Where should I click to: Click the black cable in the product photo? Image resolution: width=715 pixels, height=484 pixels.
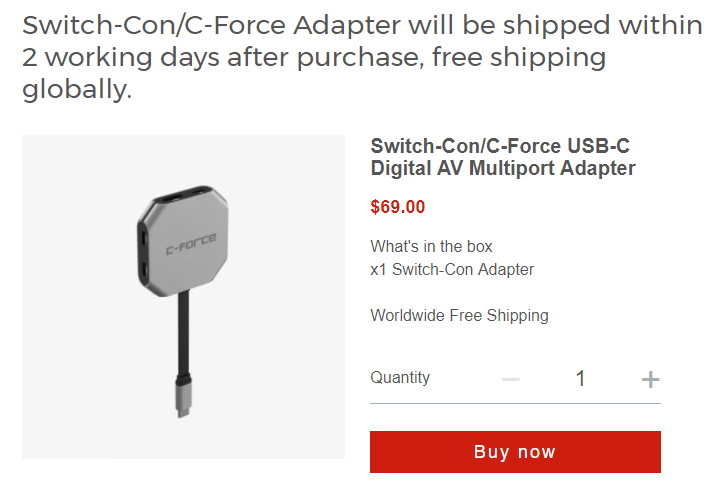tap(183, 334)
